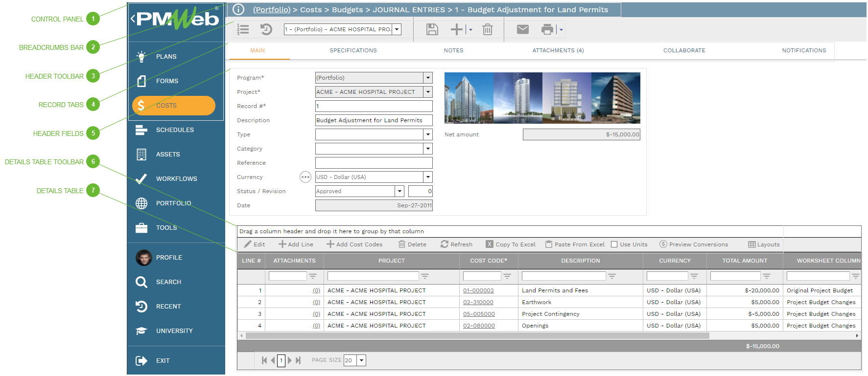Image resolution: width=868 pixels, height=376 pixels.
Task: Open the Status dropdown showing Approved
Action: click(x=399, y=191)
